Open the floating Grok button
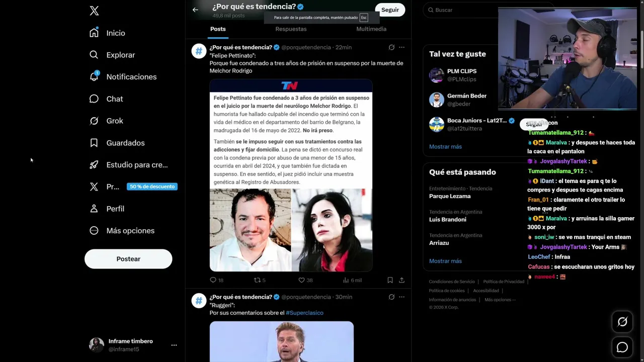Screen dimensions: 644x362 pyautogui.click(x=622, y=322)
